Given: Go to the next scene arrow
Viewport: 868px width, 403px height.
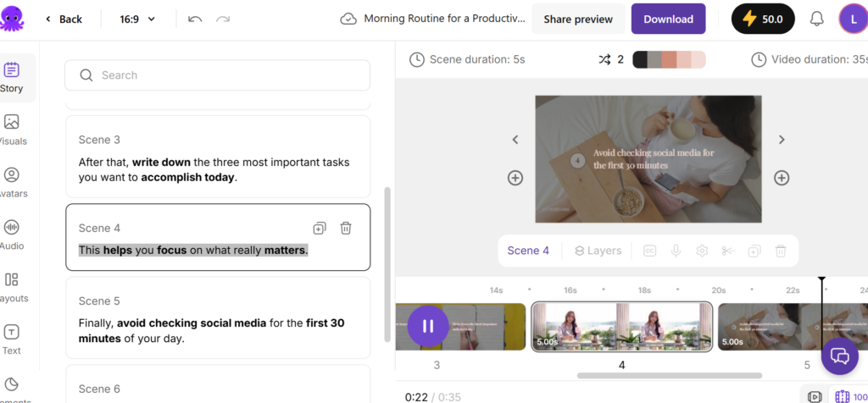Looking at the screenshot, I should 782,140.
